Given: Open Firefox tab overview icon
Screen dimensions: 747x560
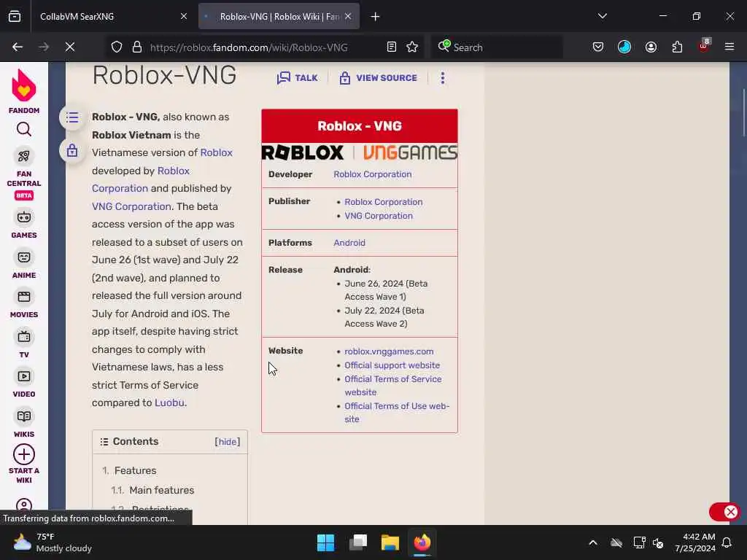Looking at the screenshot, I should [15, 16].
